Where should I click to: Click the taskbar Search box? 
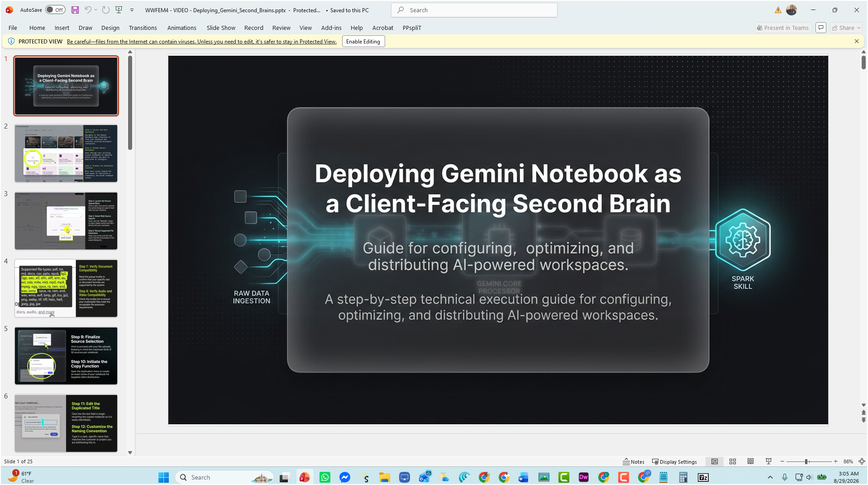click(224, 477)
